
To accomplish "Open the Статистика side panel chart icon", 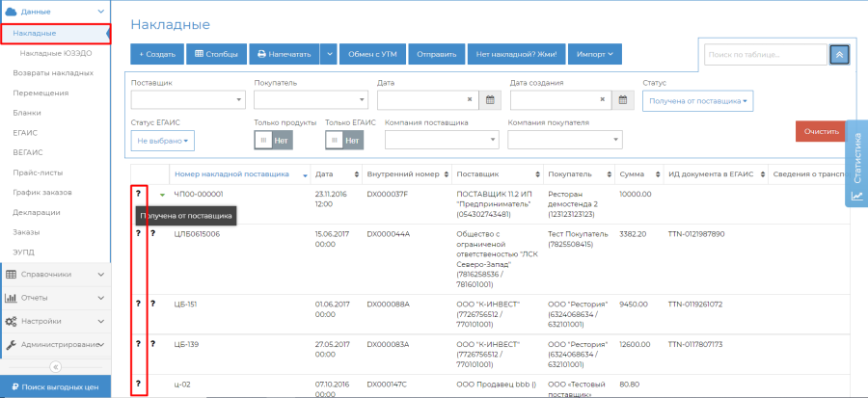I will [856, 196].
